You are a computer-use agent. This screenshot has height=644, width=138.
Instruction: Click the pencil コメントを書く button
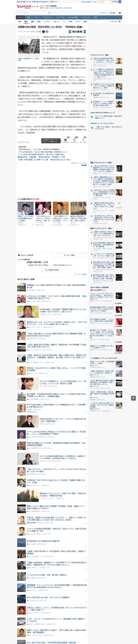point(69,255)
